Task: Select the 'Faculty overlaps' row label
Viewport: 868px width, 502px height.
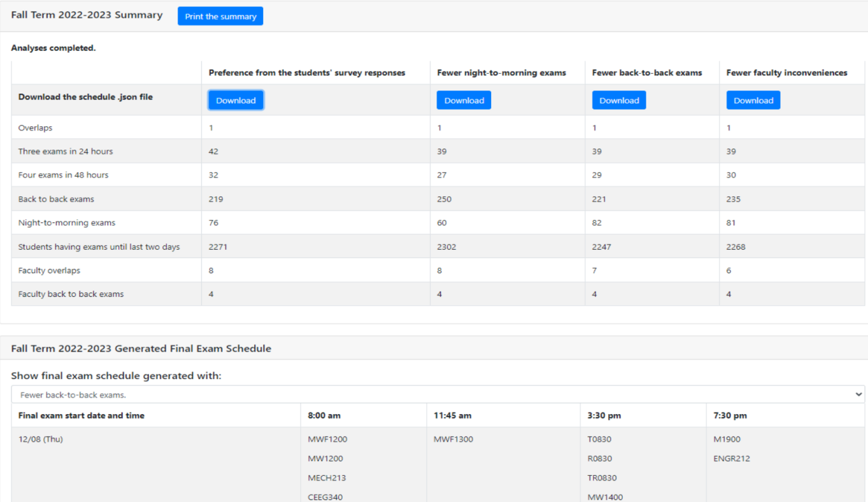Action: [49, 271]
